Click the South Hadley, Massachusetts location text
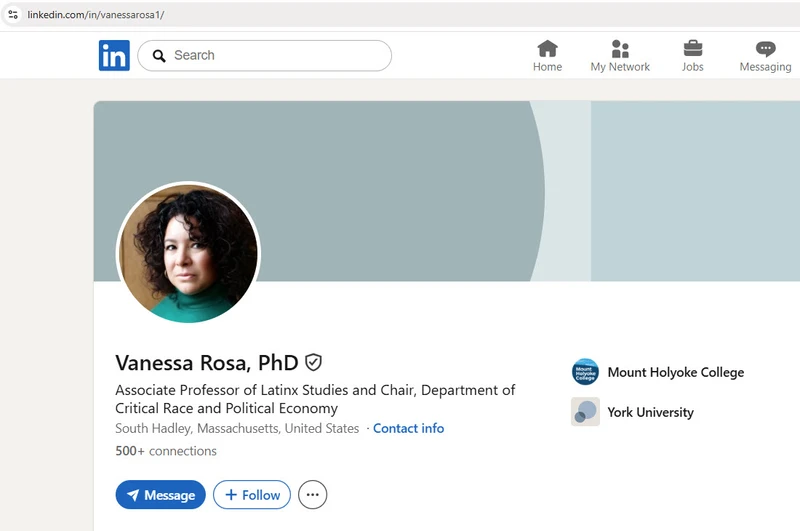 click(x=237, y=428)
